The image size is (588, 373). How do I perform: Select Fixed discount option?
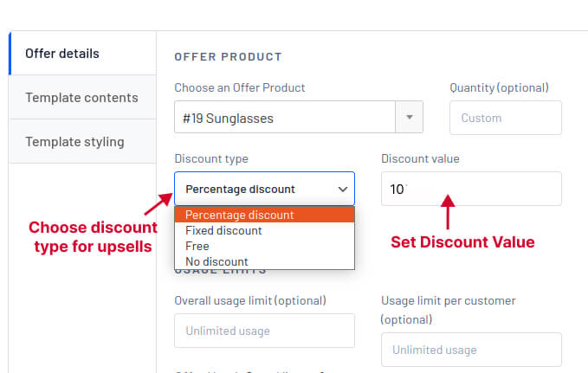[x=264, y=230]
